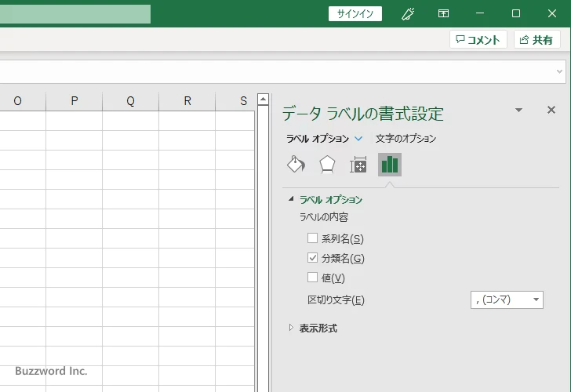Select column S header
This screenshot has height=392, width=571.
[235, 101]
